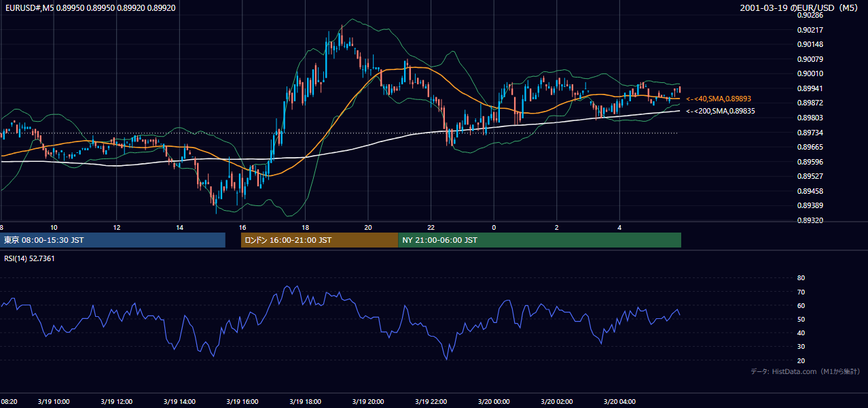Click price scale value 0.90286
The width and height of the screenshot is (868, 408).
coord(810,15)
